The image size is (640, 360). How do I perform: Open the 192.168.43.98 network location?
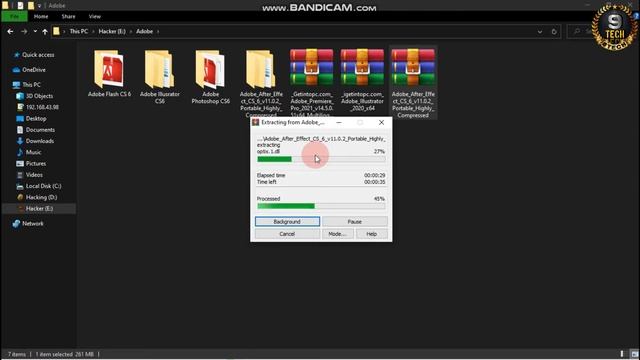pyautogui.click(x=42, y=107)
